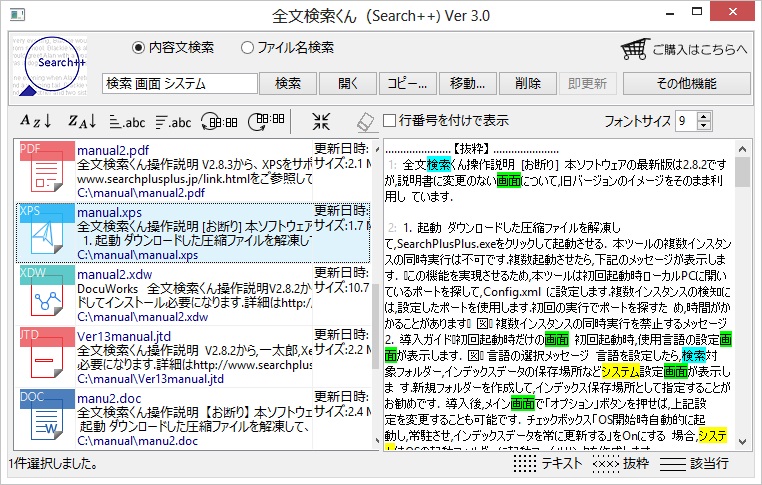
Task: Click path C:\manual\manual2.xdw
Action: click(x=142, y=317)
